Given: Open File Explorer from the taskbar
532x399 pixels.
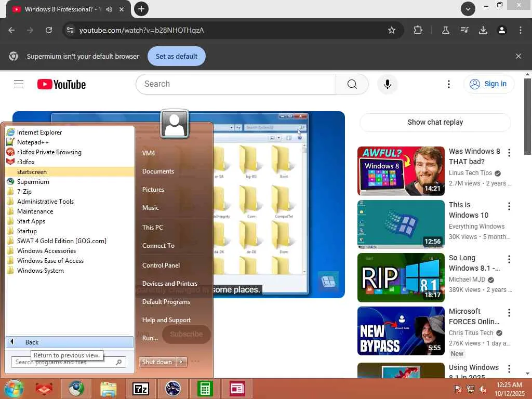Looking at the screenshot, I should [x=109, y=389].
